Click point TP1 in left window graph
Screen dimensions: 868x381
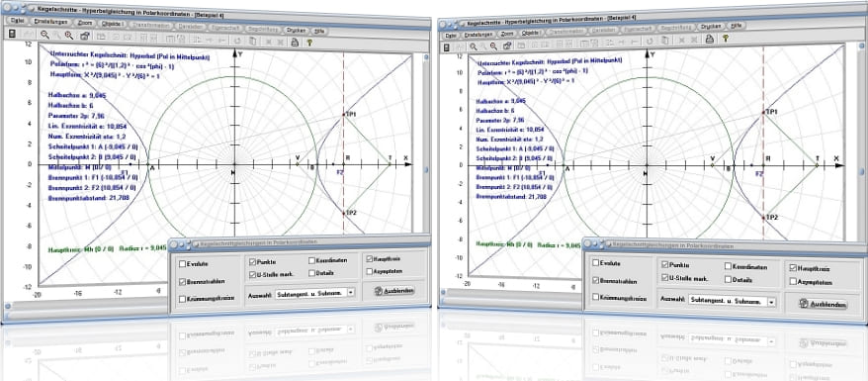344,114
